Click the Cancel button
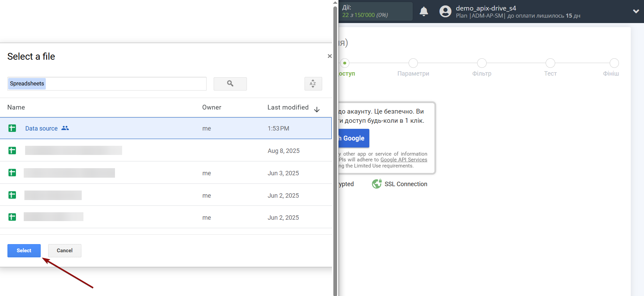 (65, 251)
